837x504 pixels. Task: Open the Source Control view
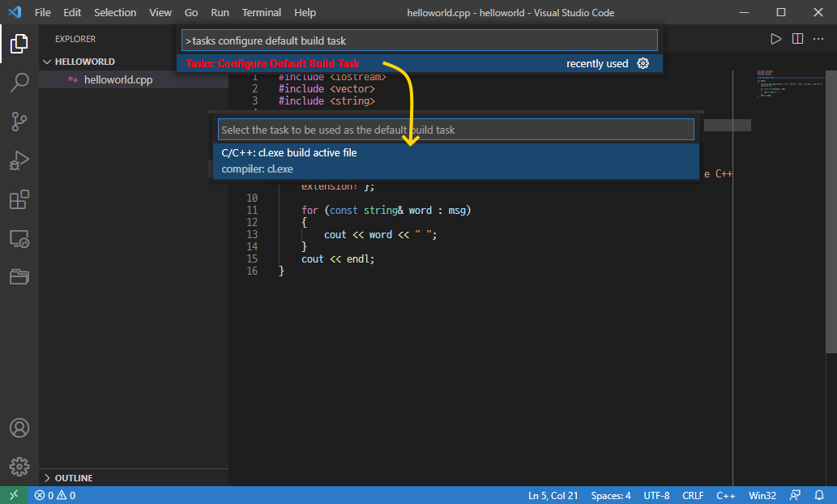19,122
